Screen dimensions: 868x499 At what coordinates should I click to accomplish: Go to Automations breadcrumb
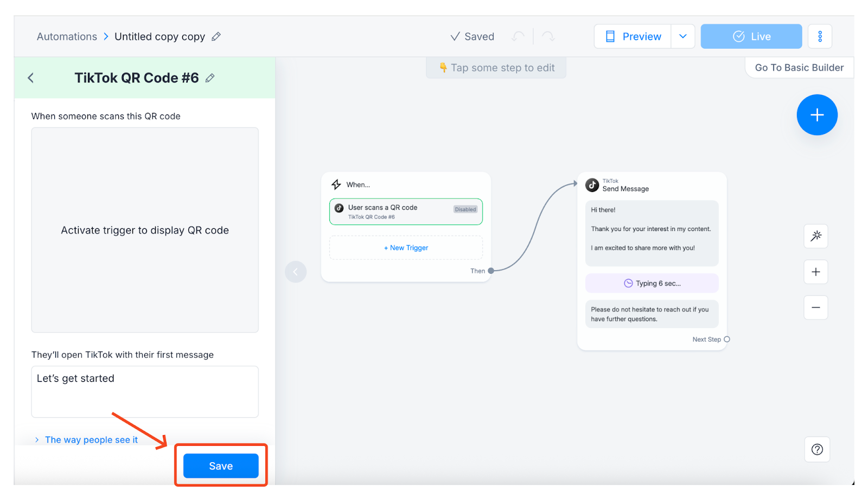[x=67, y=36]
